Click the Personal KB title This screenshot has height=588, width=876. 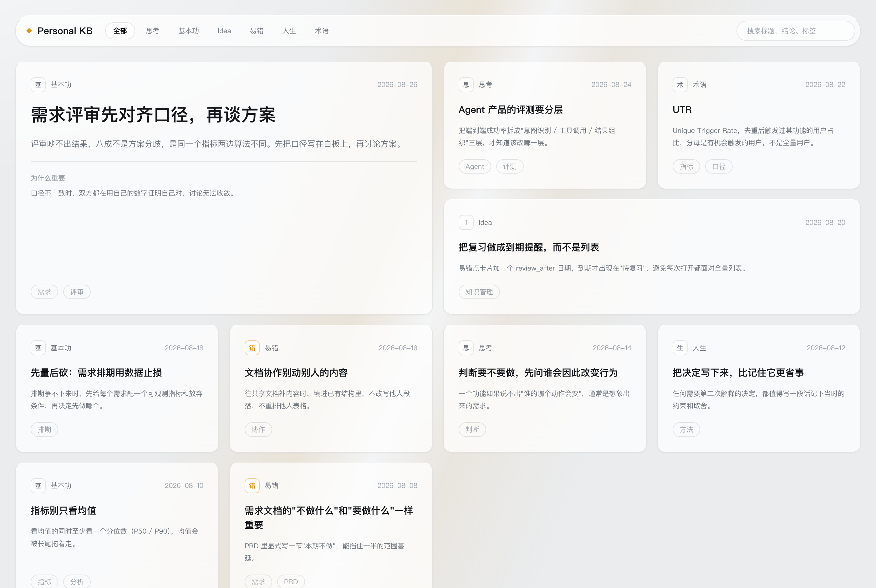(65, 31)
